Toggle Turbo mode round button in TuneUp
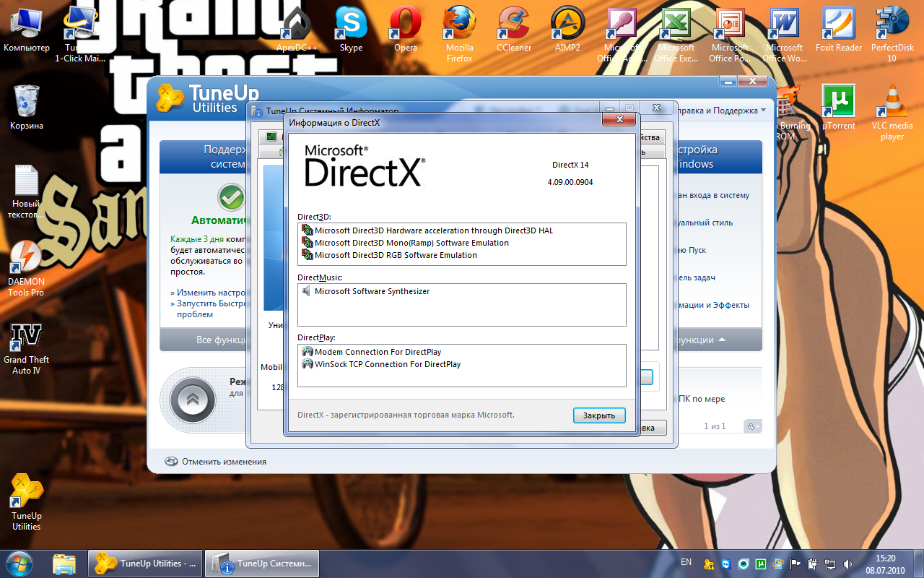 [193, 400]
